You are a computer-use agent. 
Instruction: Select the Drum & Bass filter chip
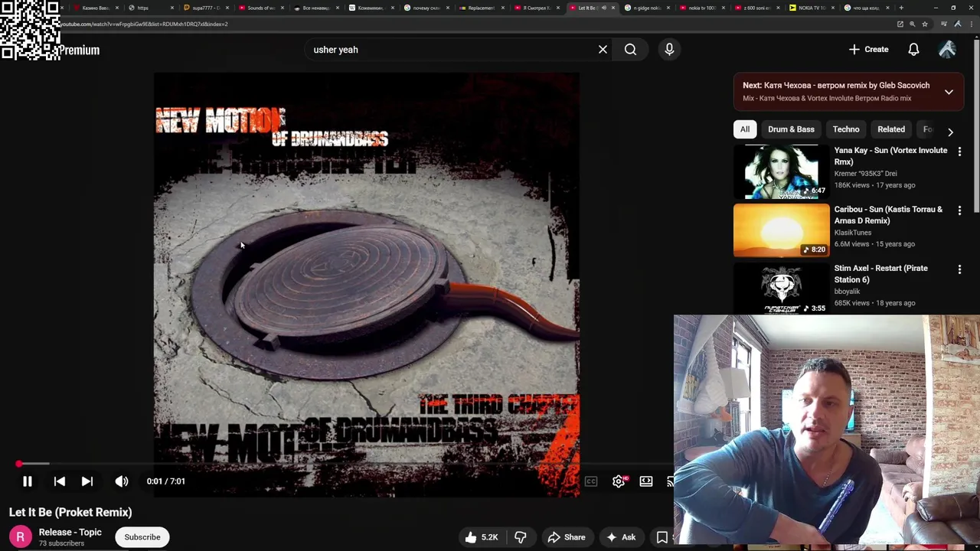(x=791, y=129)
